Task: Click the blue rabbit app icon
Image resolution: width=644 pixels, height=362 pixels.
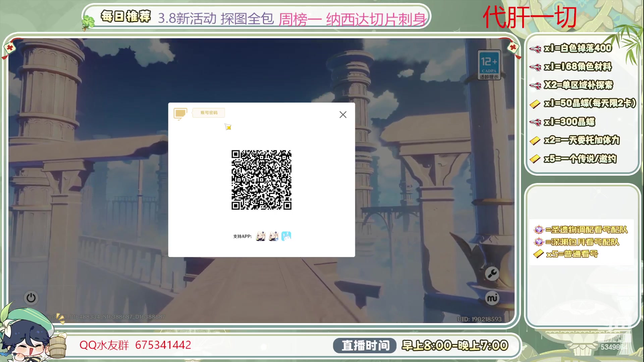Action: click(286, 236)
